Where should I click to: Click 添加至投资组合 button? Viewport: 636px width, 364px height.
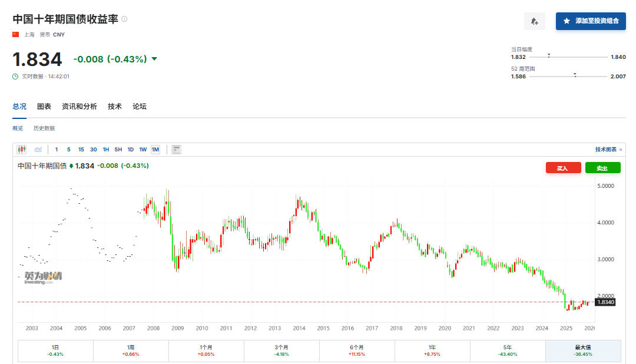click(x=591, y=21)
